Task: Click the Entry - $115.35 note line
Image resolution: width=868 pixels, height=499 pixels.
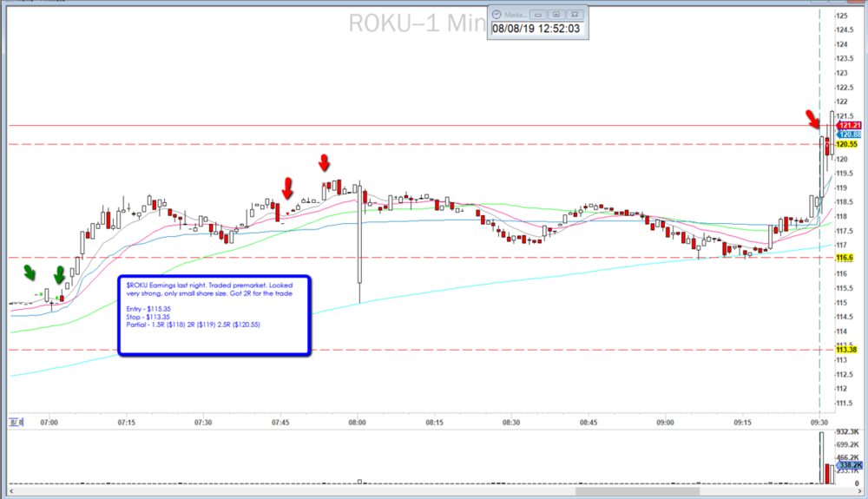Action: 148,309
